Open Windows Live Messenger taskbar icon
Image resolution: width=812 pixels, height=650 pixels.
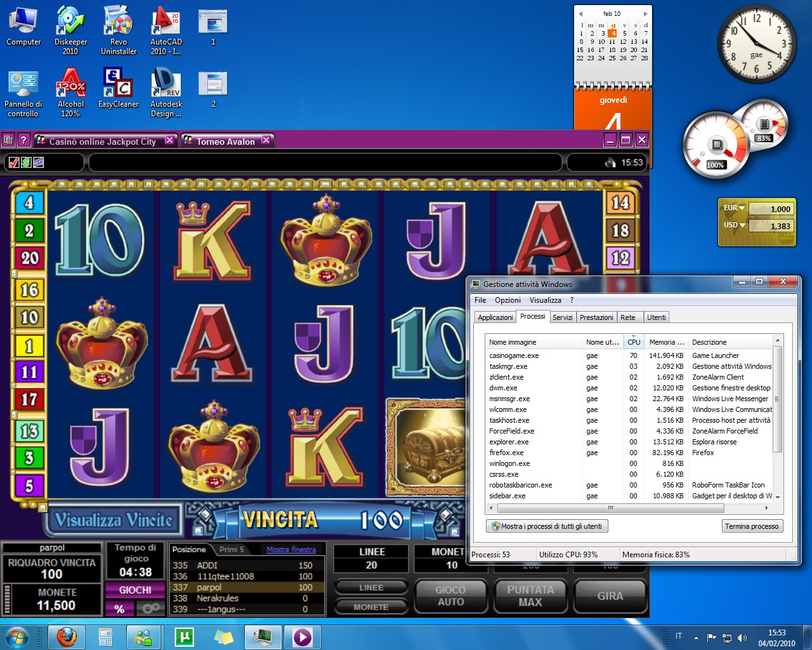pyautogui.click(x=143, y=637)
